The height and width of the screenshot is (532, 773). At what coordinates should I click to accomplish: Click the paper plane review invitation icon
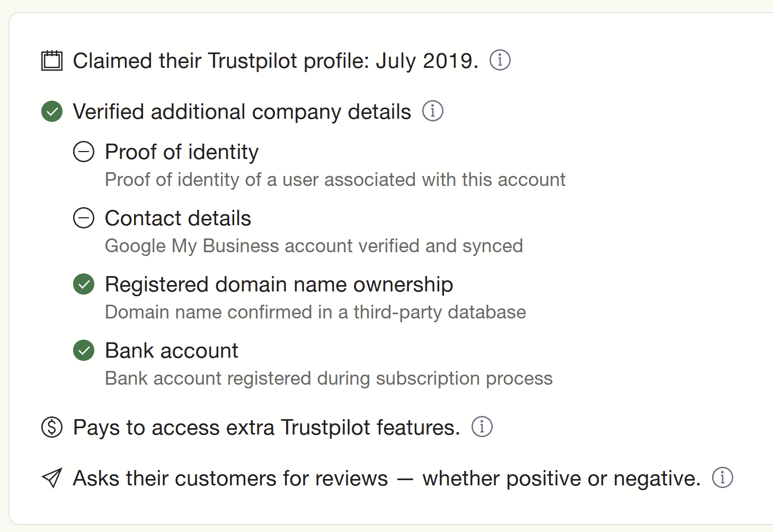pyautogui.click(x=52, y=478)
